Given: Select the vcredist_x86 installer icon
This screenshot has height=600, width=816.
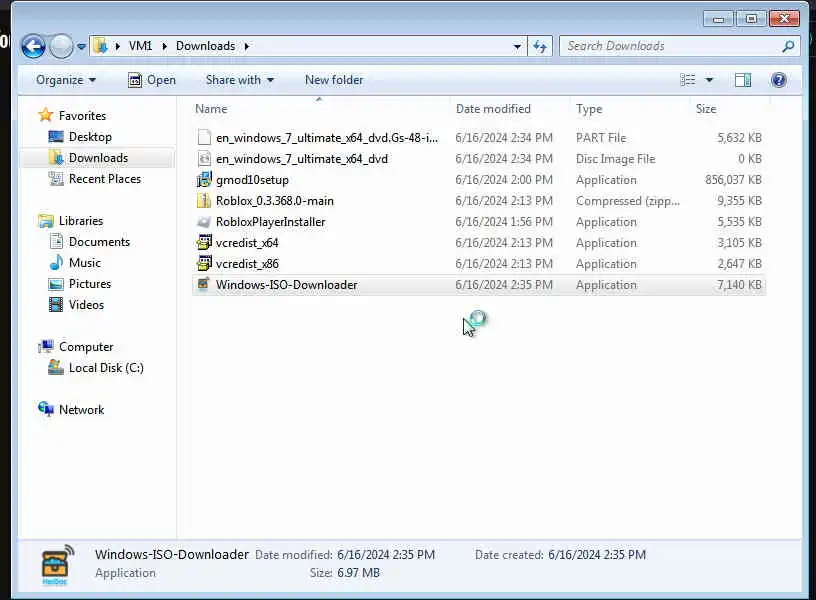Looking at the screenshot, I should [x=204, y=263].
